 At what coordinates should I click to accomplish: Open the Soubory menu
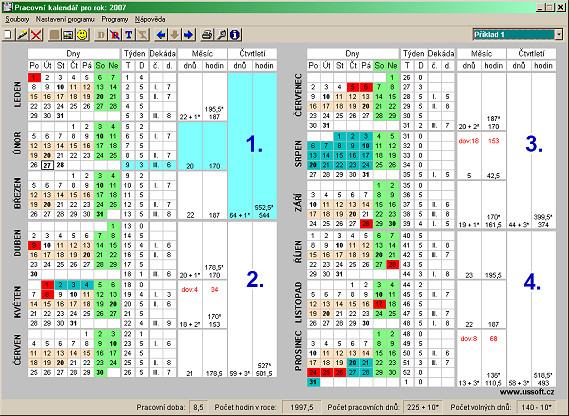[17, 19]
